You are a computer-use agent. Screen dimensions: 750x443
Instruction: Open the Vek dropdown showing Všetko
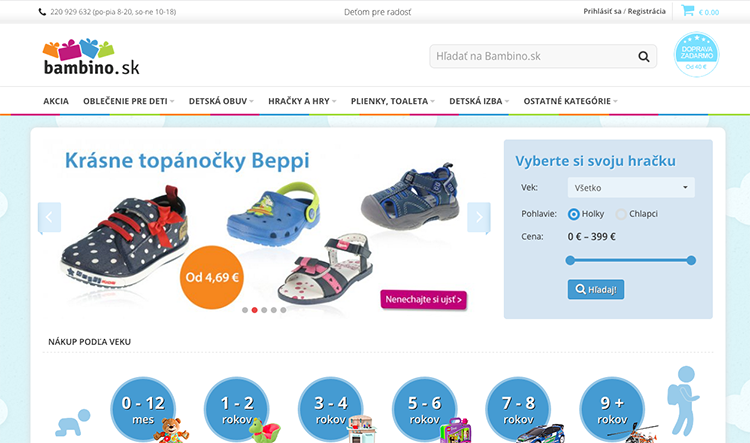[631, 188]
